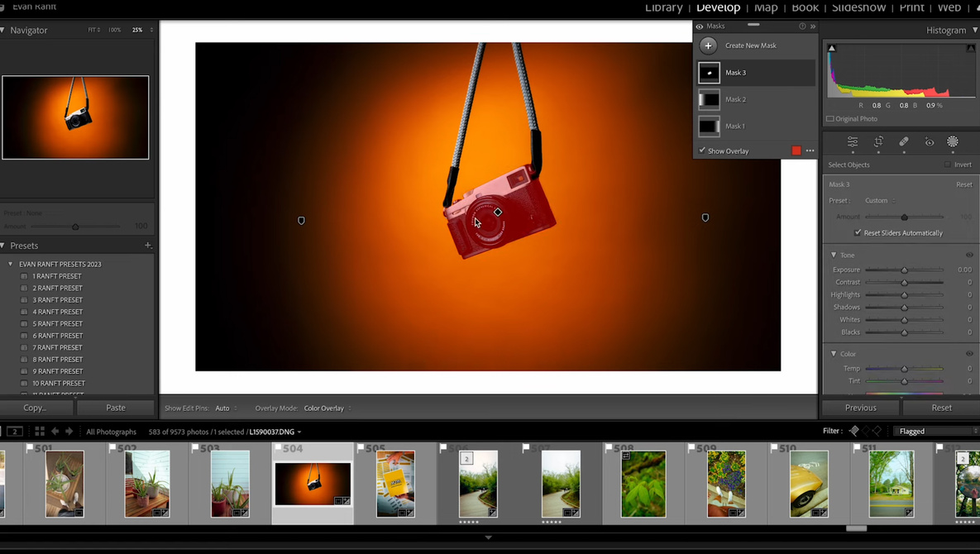Select the Red Eye correction tool

[x=929, y=142]
